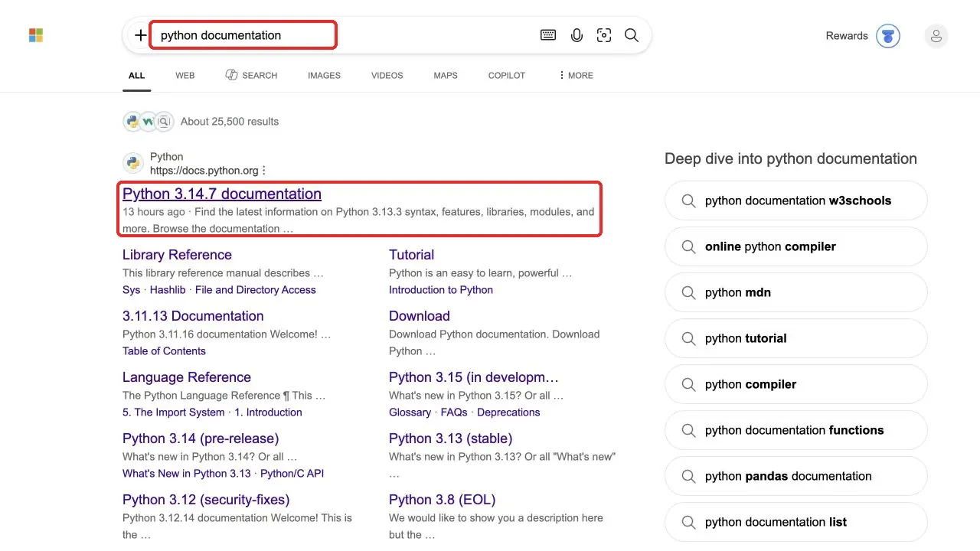Open Rewards via the medal icon
Screen dimensions: 980x551
888,36
